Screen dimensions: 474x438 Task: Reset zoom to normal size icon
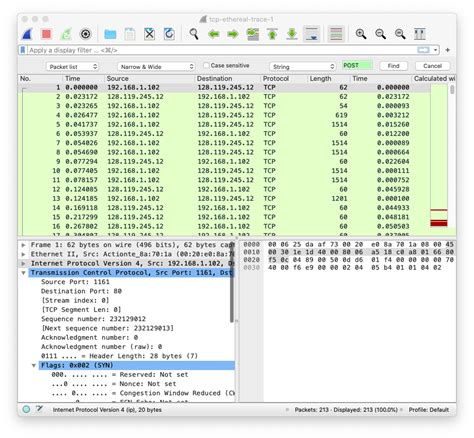point(400,34)
